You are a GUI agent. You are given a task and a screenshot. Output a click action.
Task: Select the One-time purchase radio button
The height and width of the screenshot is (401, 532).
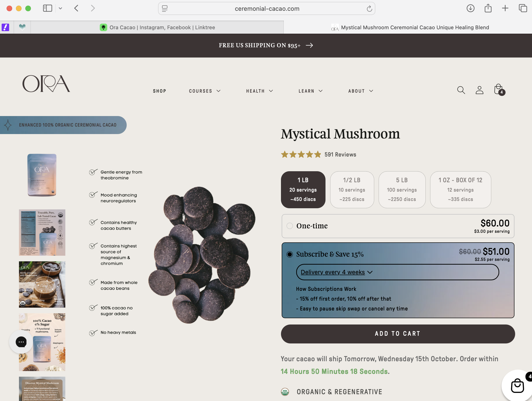[290, 226]
